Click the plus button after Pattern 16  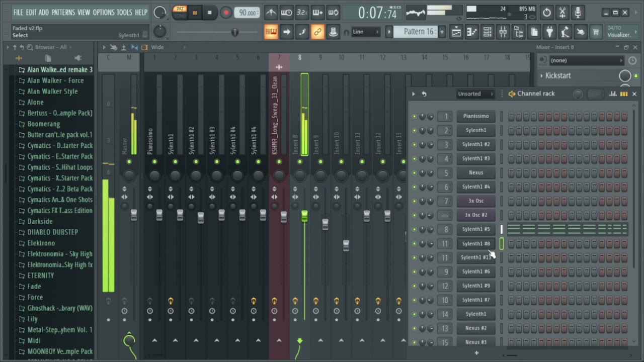point(442,32)
